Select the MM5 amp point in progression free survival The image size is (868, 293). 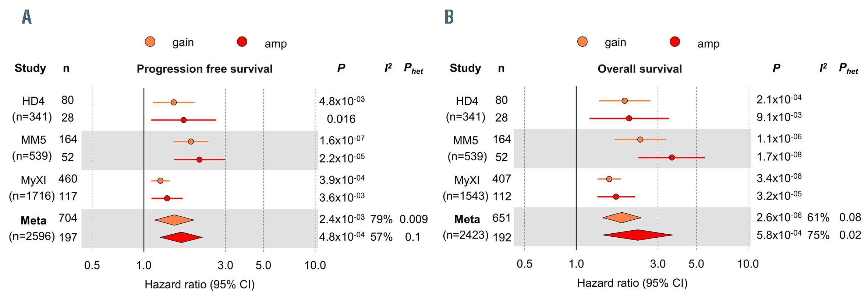(199, 160)
